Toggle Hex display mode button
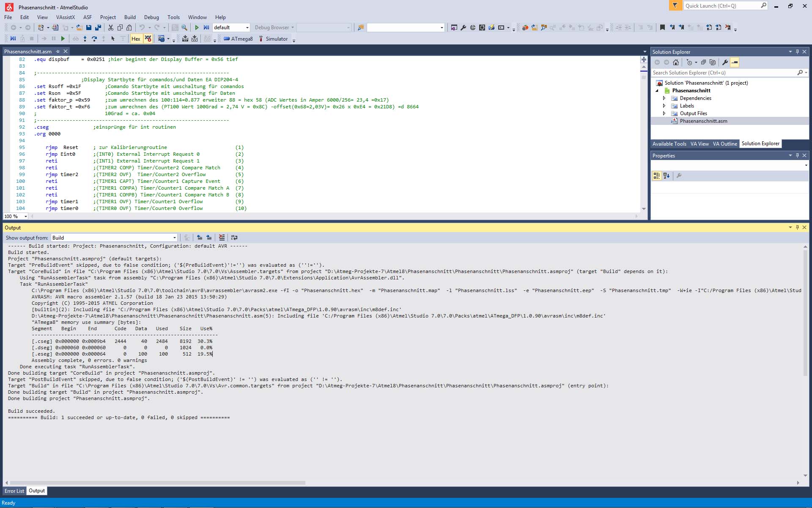Viewport: 812px width, 508px height. tap(136, 39)
